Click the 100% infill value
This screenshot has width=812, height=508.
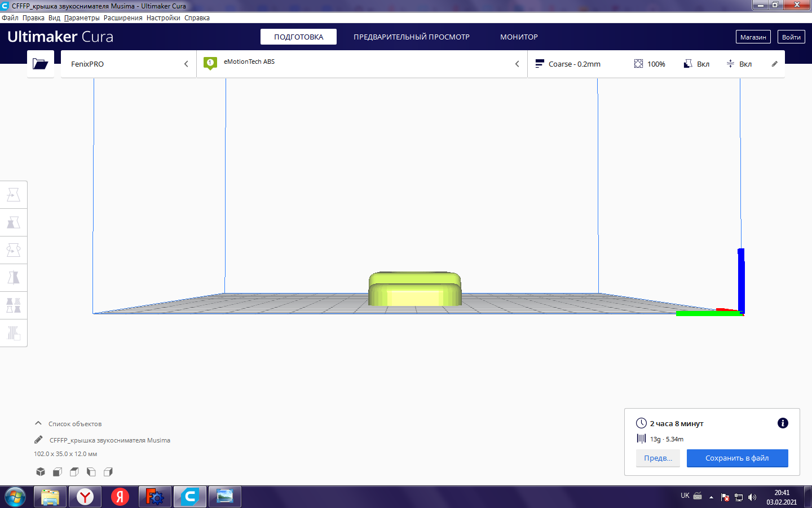coord(656,64)
